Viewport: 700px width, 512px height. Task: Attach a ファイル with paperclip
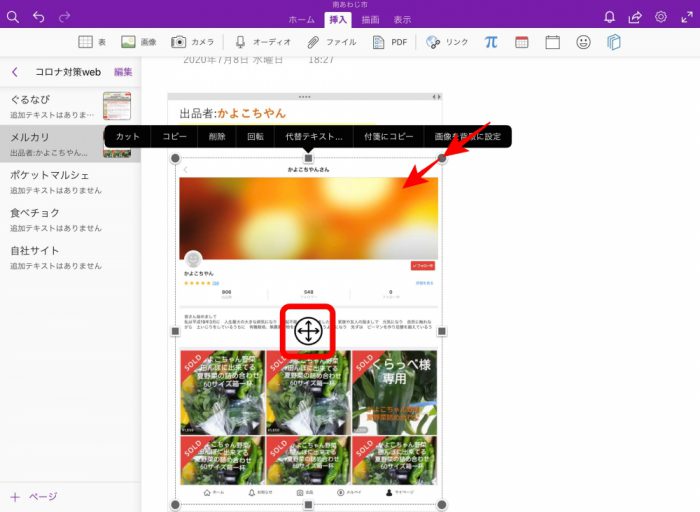[x=332, y=42]
